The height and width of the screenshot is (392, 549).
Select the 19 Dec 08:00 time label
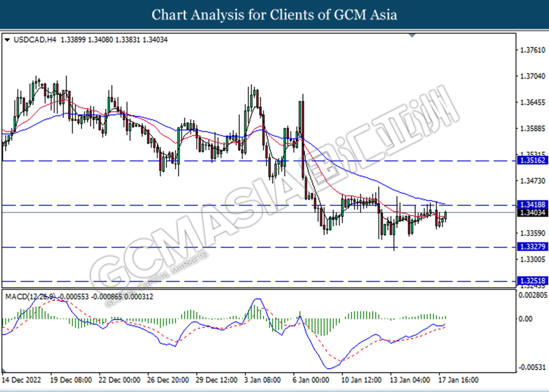71,380
